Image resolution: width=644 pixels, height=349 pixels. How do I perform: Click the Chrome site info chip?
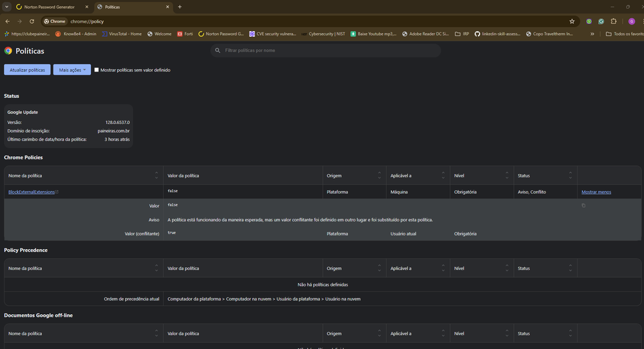pyautogui.click(x=55, y=21)
